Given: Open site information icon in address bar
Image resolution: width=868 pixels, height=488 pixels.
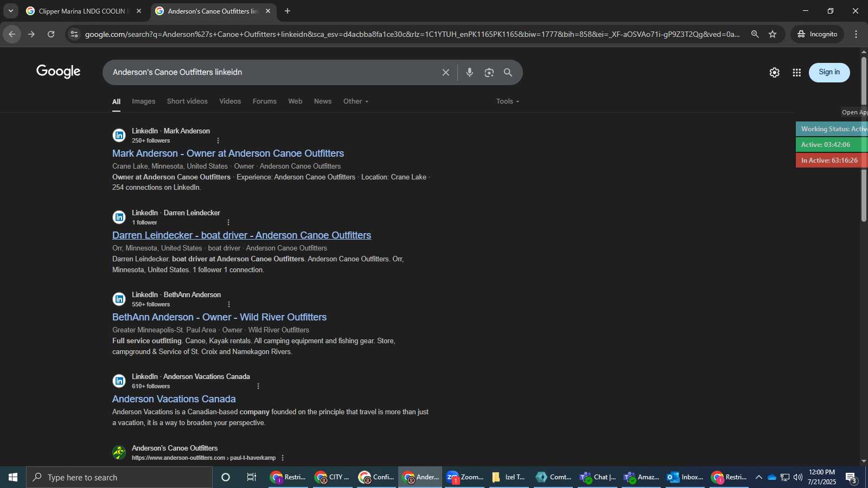Looking at the screenshot, I should coord(74,34).
